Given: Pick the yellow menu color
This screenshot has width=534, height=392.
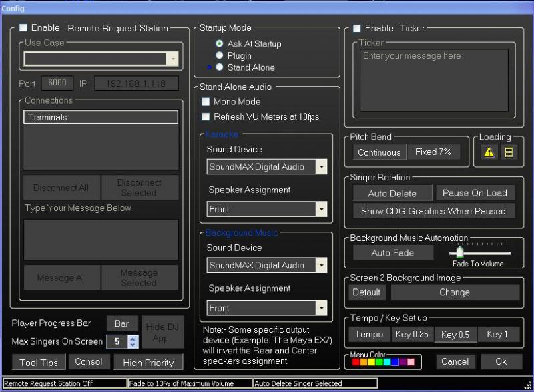Looking at the screenshot, I should pyautogui.click(x=372, y=362).
